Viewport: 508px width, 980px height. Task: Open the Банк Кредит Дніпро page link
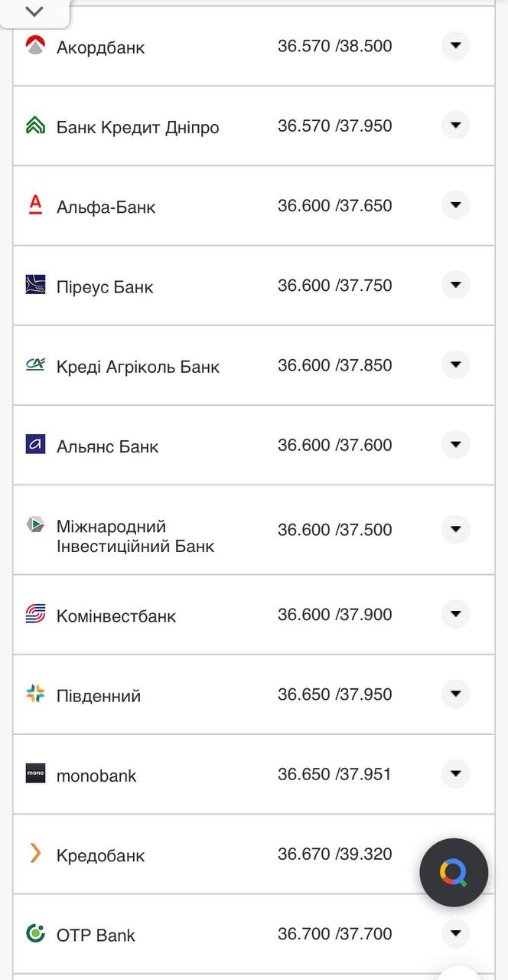pyautogui.click(x=137, y=126)
